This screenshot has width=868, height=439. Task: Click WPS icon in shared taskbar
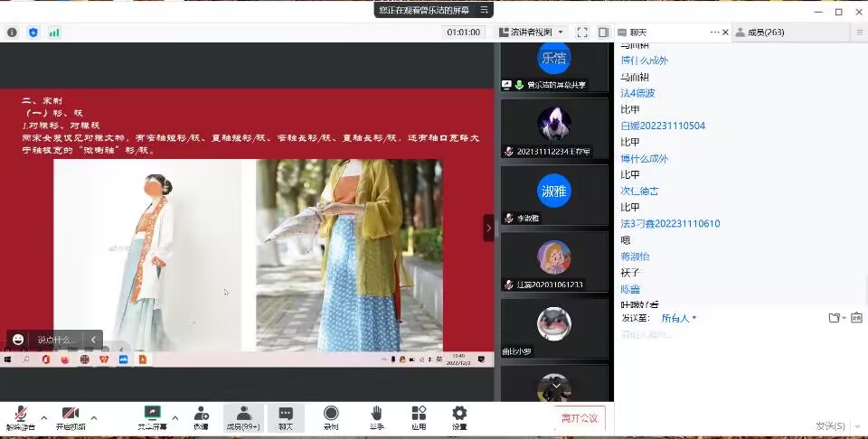click(103, 360)
